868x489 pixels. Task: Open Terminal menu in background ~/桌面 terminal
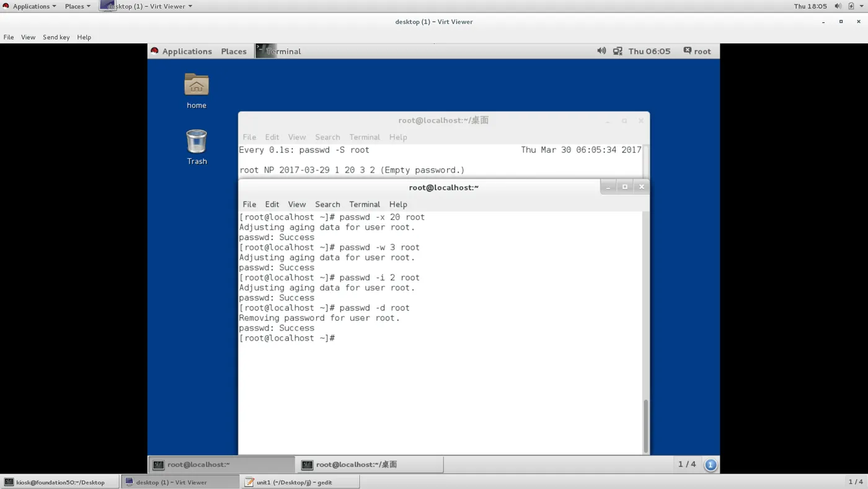point(365,137)
